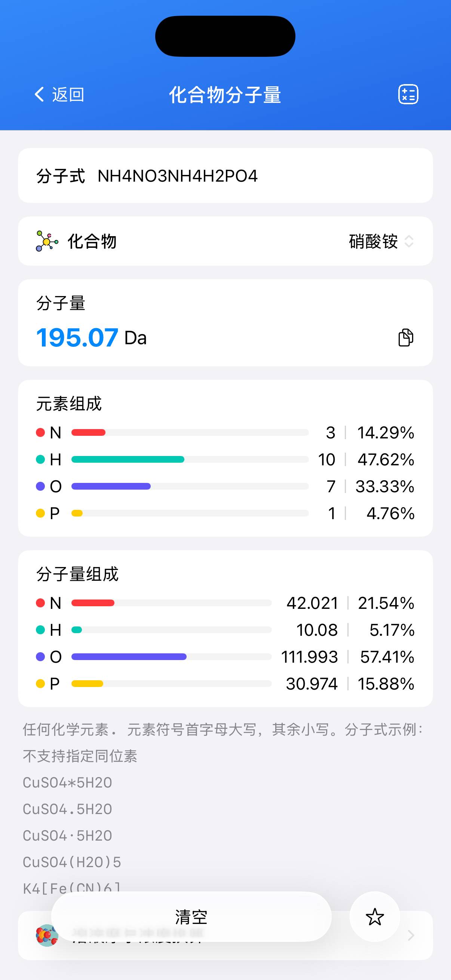Screen dimensions: 451x980
Task: Tap the CuSO4*5H2O example formula
Action: [67, 783]
